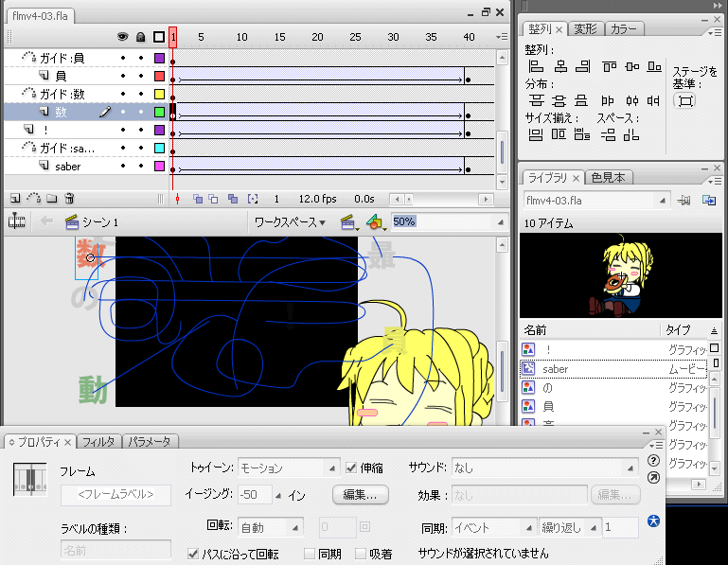Toggle onion skin outlines icon
The image size is (728, 565).
pyautogui.click(x=213, y=199)
